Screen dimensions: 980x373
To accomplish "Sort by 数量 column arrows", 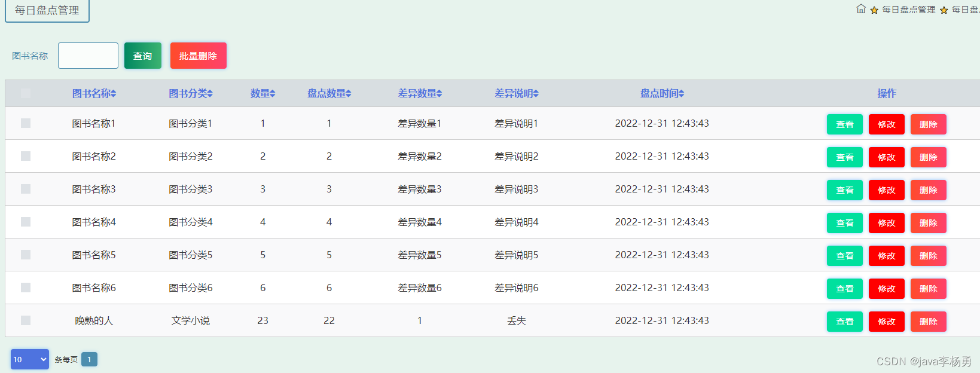I will pos(273,94).
